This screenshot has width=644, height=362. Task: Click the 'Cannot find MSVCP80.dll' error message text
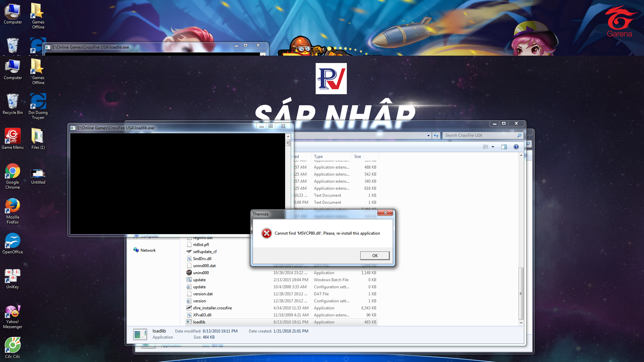click(x=327, y=233)
